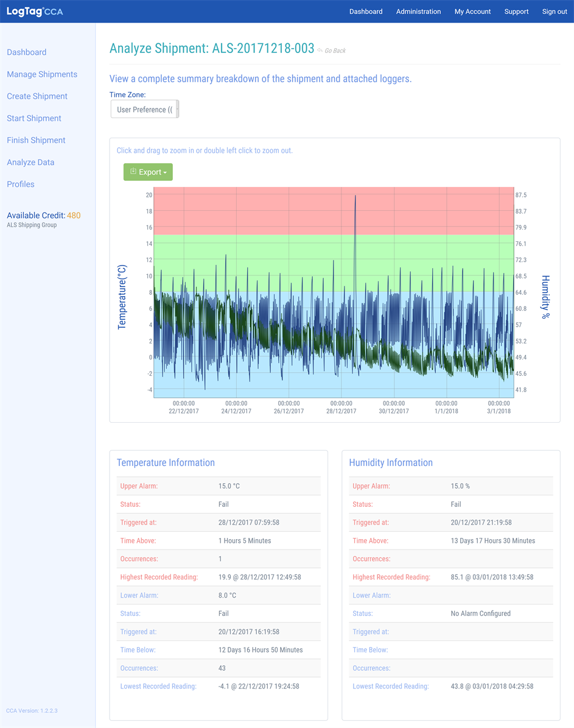
Task: Click the Available Credit 480 value
Action: point(74,216)
